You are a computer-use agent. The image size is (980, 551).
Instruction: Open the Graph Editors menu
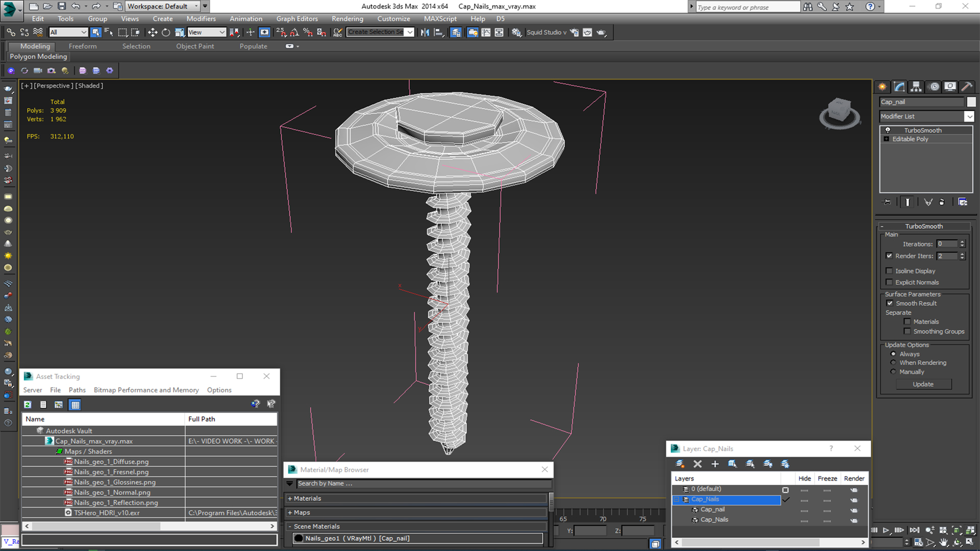tap(297, 18)
